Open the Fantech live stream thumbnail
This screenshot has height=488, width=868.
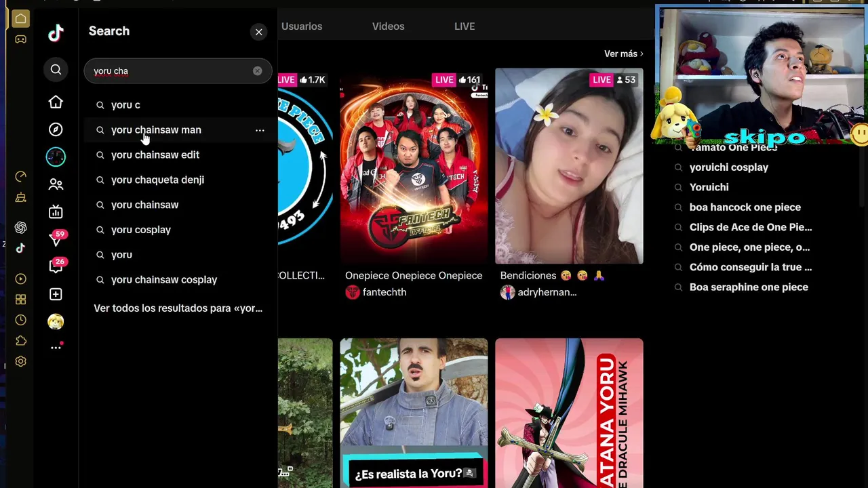coord(414,166)
